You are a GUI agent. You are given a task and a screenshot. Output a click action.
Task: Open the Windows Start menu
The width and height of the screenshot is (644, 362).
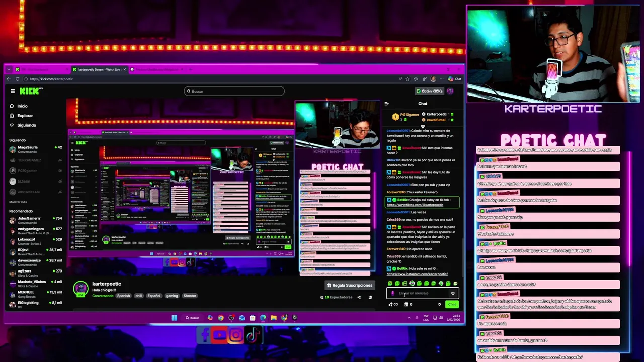[174, 318]
